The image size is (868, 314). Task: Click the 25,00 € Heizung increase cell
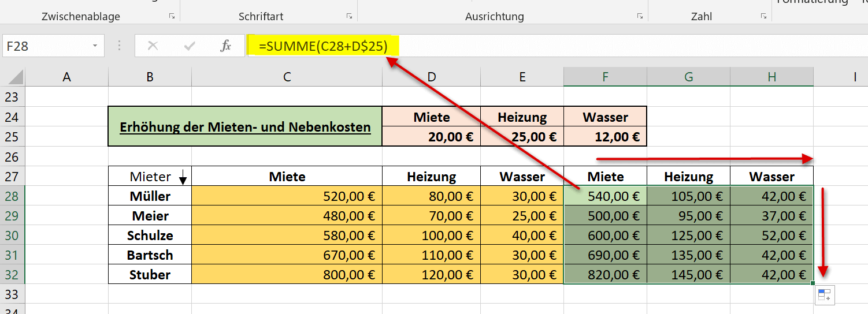[x=522, y=137]
